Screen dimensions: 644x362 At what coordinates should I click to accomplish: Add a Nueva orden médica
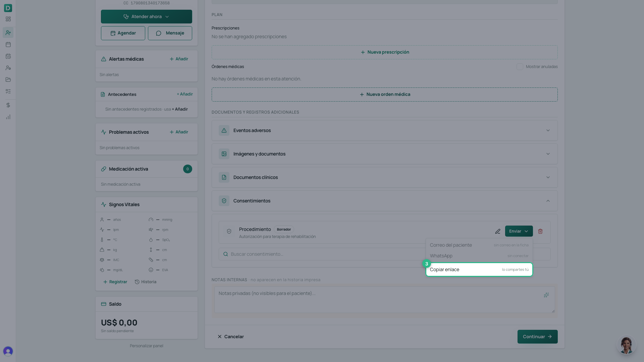(x=384, y=95)
